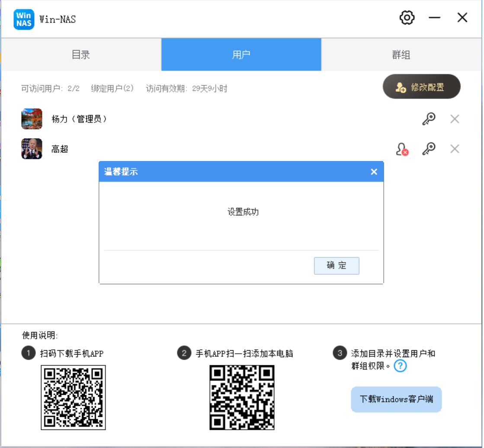Click 绑定用户(2) label
This screenshot has height=448, width=484.
click(112, 89)
